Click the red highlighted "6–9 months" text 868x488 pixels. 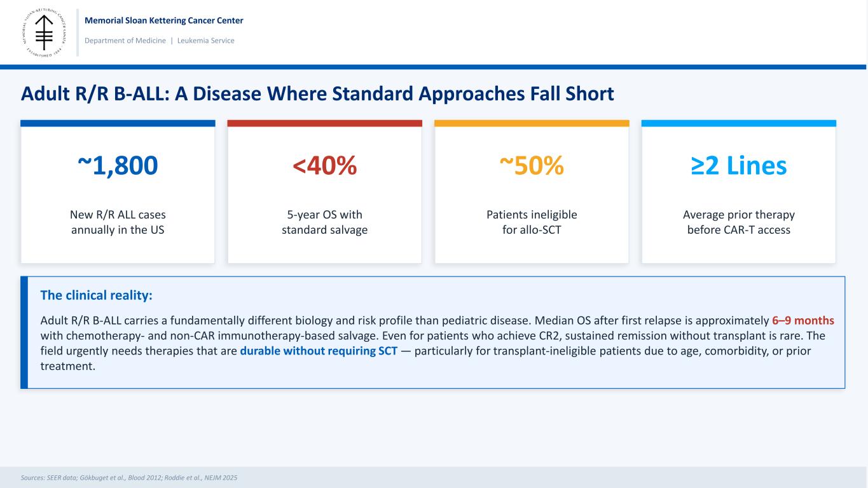(803, 320)
